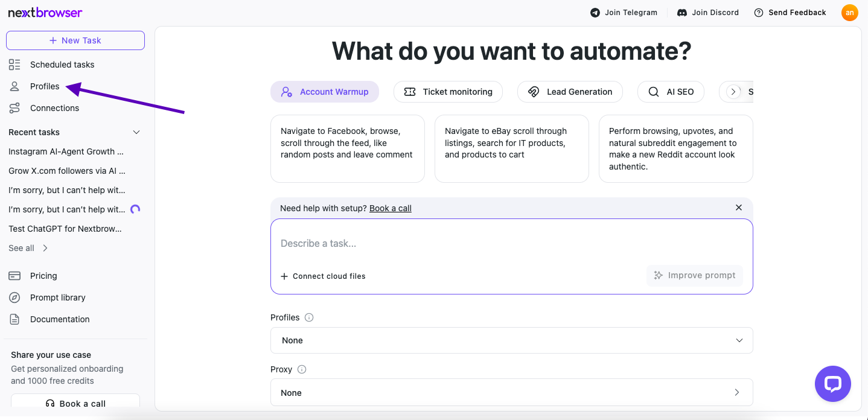Collapse the Recent tasks section
Screen dimensions: 868x420
point(136,132)
